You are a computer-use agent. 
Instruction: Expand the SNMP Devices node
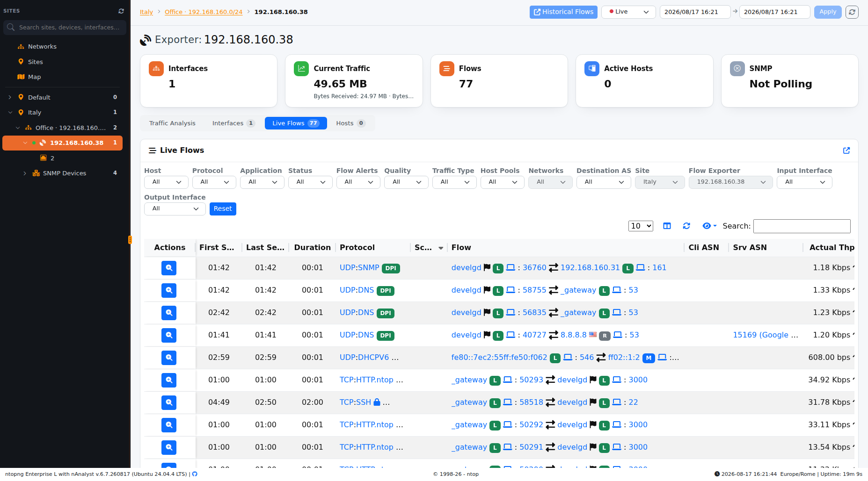[x=25, y=173]
